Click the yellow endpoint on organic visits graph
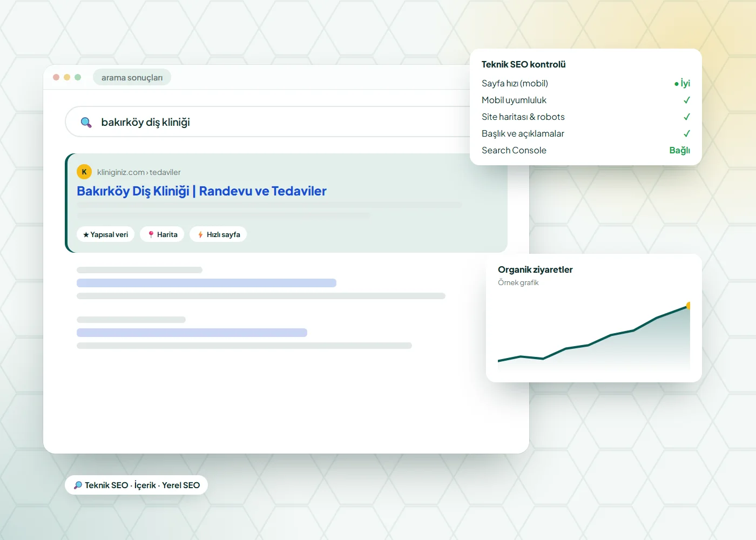756x540 pixels. click(689, 306)
